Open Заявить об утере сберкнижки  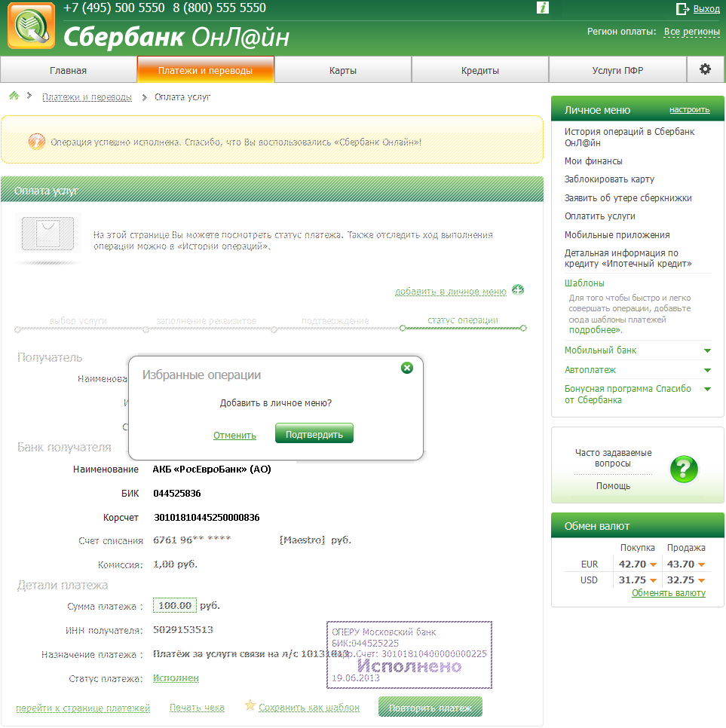point(628,198)
